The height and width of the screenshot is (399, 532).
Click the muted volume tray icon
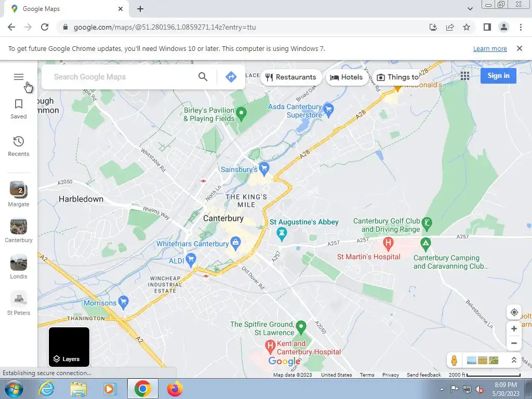(x=480, y=389)
